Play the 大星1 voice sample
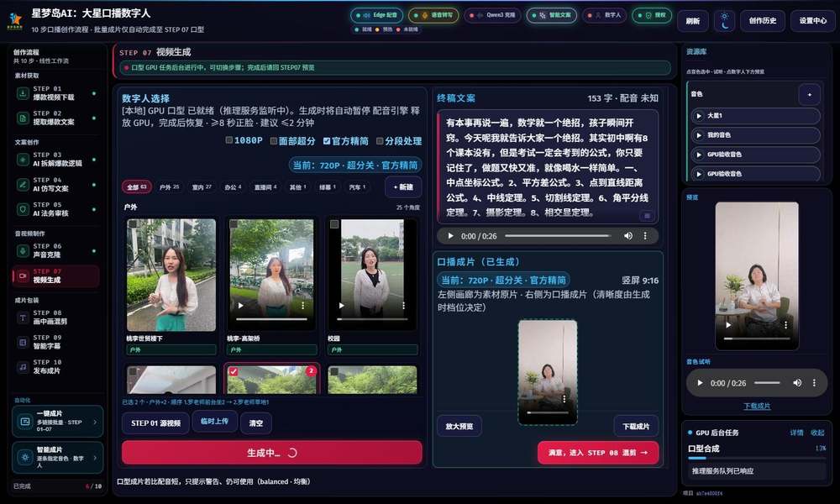840x504 pixels. 699,116
